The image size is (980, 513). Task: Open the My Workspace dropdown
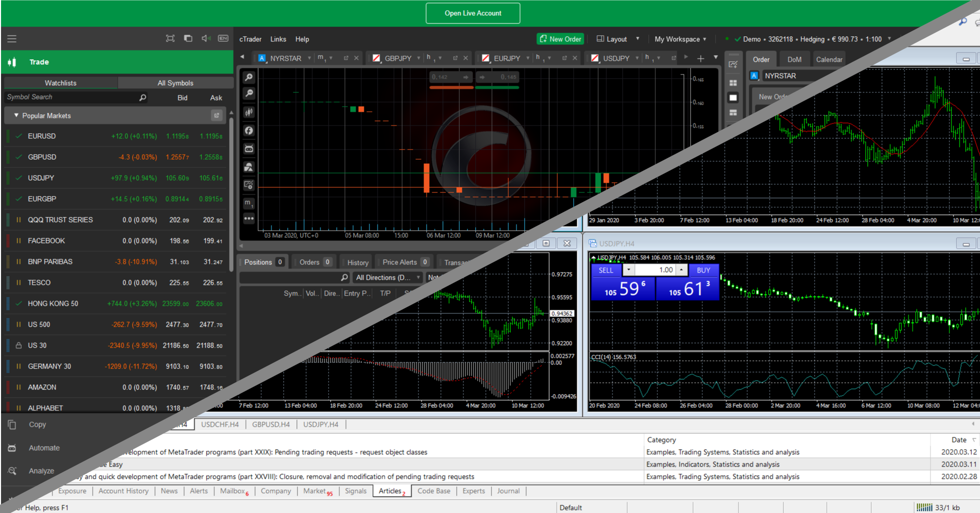point(680,39)
